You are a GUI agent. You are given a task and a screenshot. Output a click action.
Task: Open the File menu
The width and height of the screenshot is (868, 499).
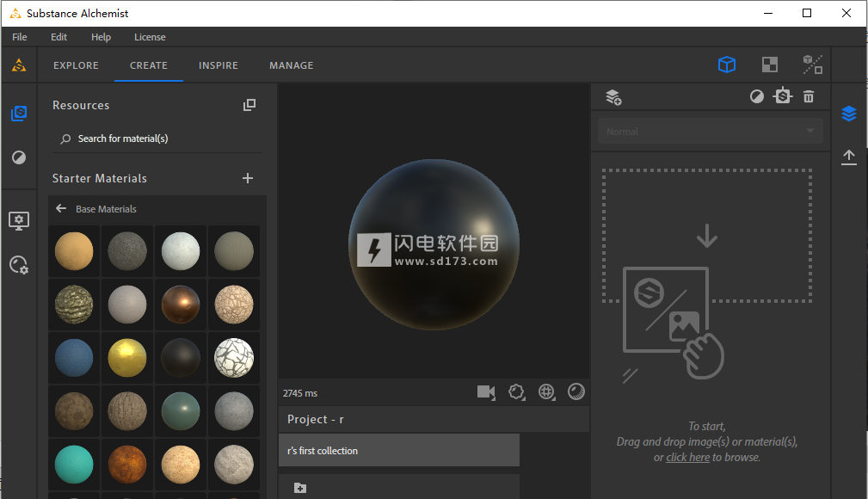20,37
